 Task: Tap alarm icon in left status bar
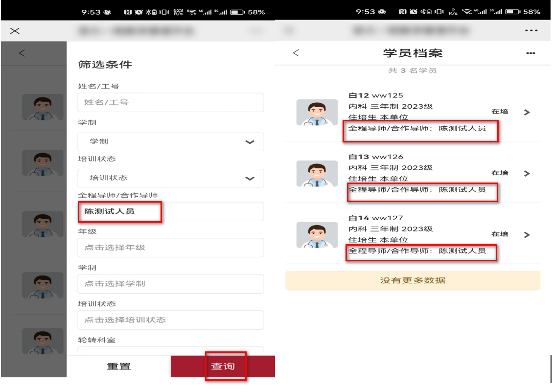[x=138, y=12]
